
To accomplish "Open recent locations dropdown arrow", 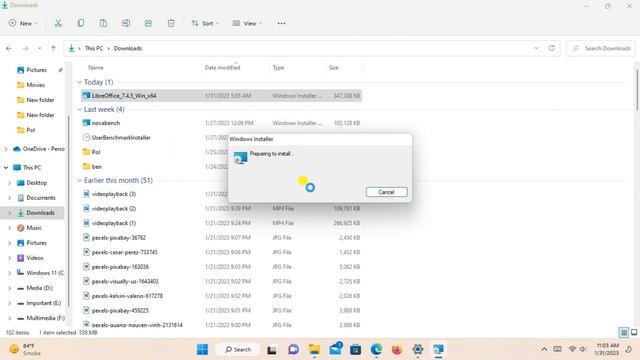I will point(39,48).
